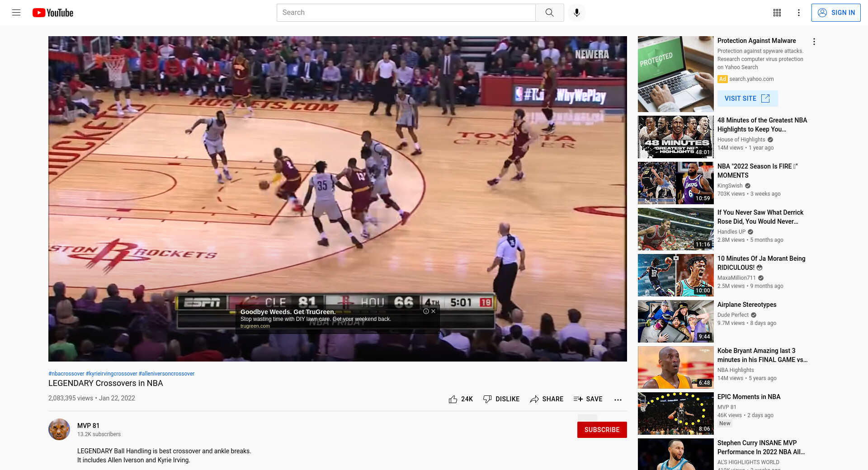
Task: Open the MVP 81 channel avatar
Action: point(59,429)
